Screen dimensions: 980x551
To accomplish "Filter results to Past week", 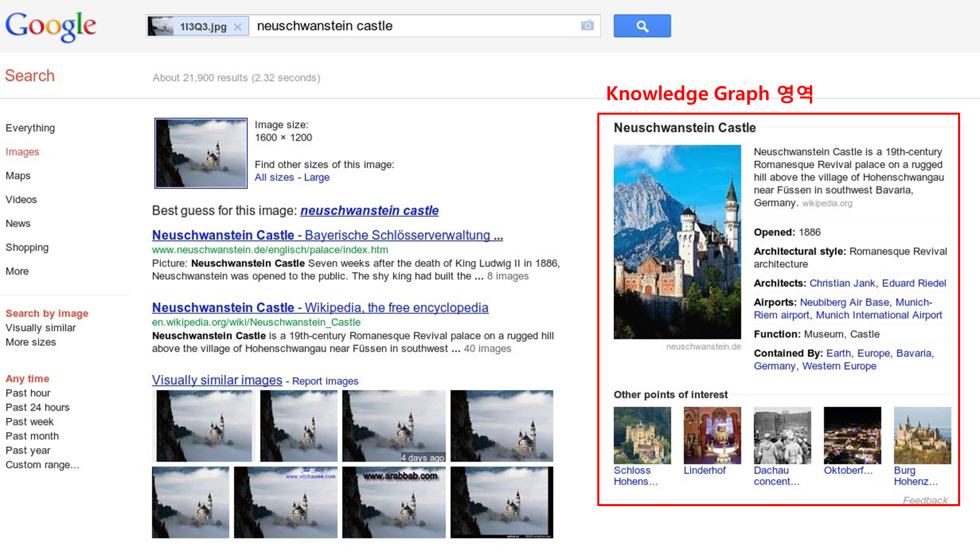I will [30, 422].
